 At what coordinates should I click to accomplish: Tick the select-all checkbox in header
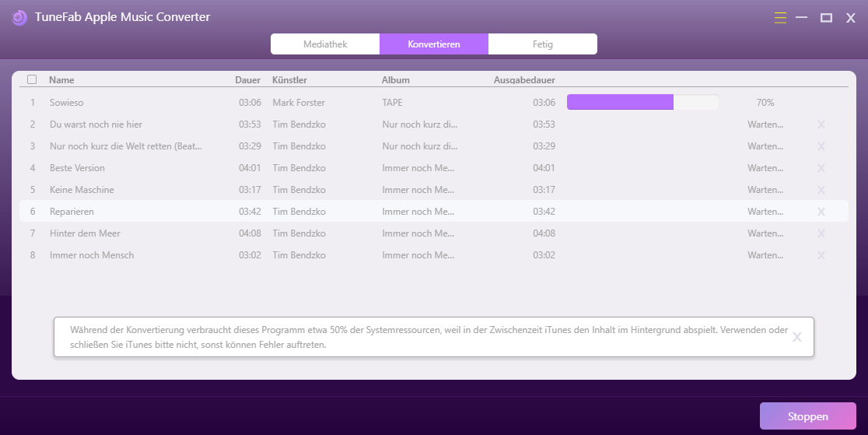pyautogui.click(x=32, y=79)
